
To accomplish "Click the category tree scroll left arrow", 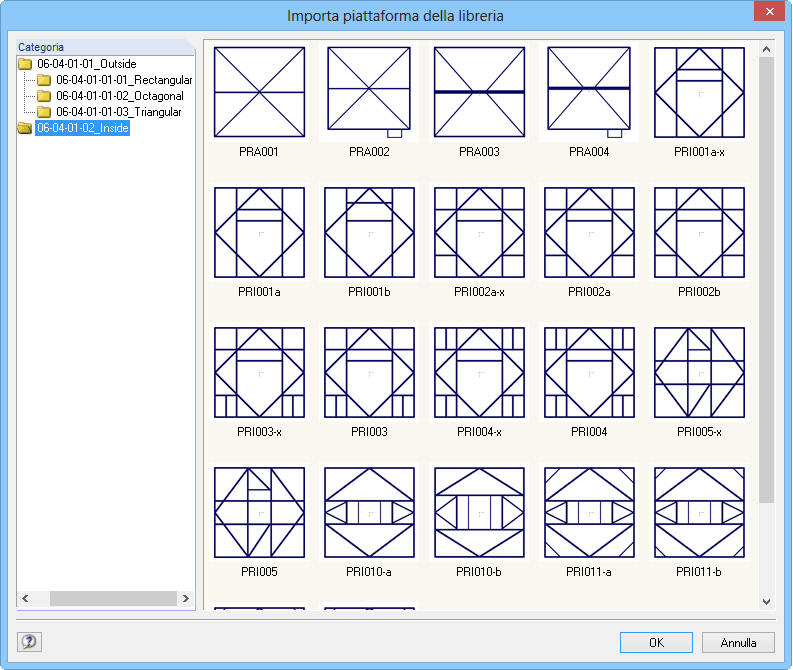I will [25, 598].
